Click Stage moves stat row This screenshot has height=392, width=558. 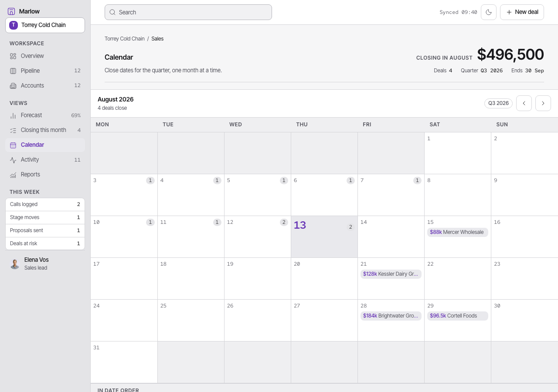click(45, 217)
